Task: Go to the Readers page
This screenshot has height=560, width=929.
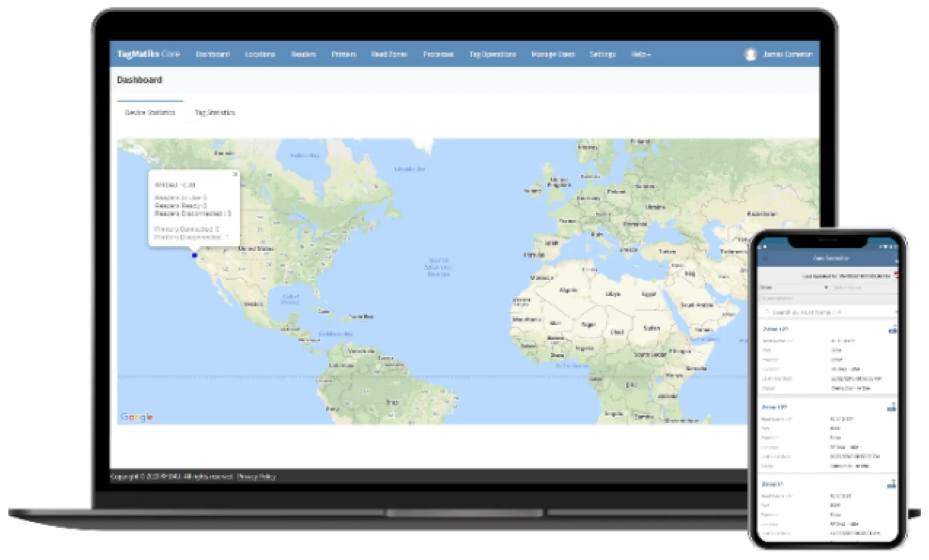Action: pos(304,54)
